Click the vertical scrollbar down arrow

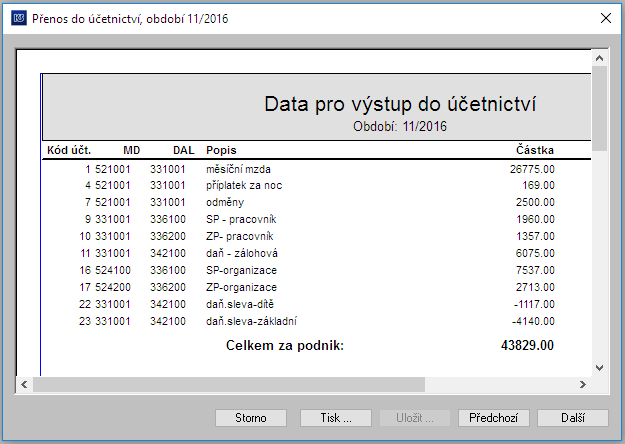pyautogui.click(x=599, y=367)
